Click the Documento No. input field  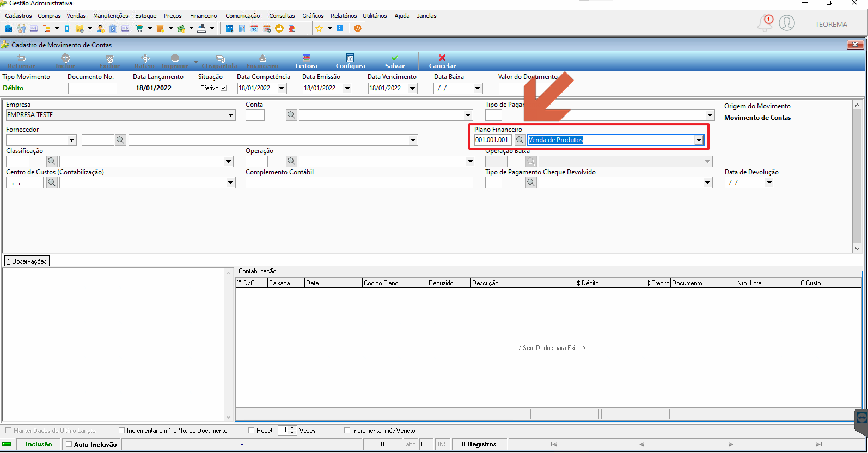[93, 88]
